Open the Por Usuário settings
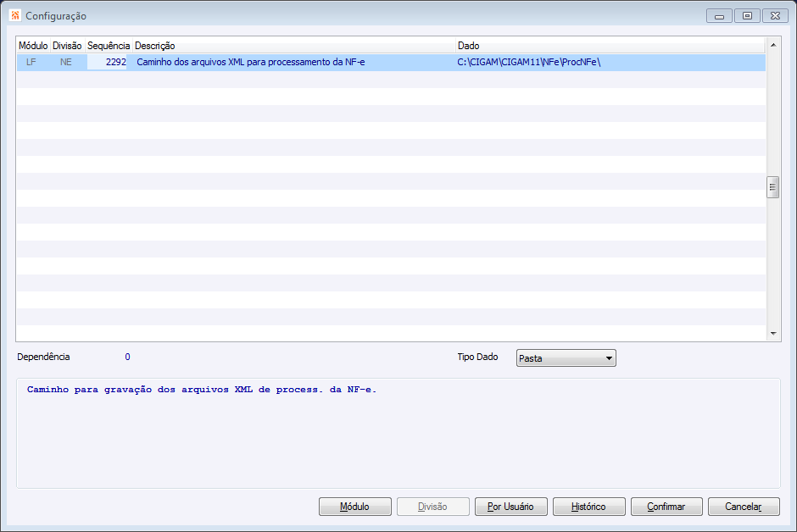The image size is (797, 532). click(x=510, y=506)
